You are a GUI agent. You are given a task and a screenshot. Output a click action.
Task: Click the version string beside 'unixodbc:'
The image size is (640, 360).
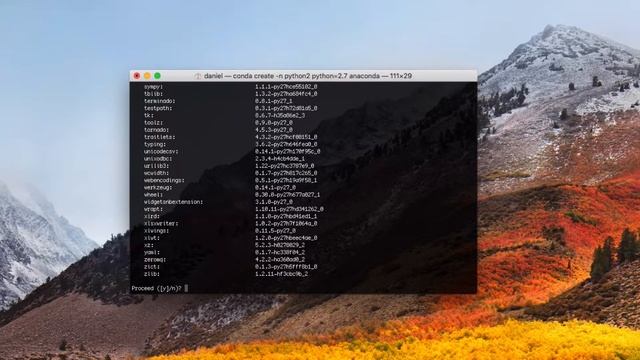click(280, 159)
